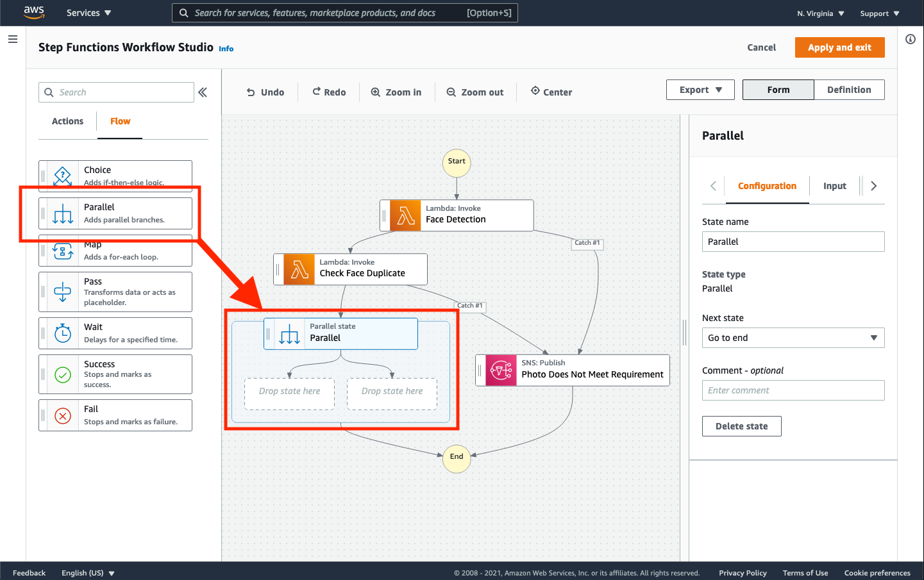Select the Photo Does Not Meet Requirement node
Screen dimensions: 924x580
[573, 370]
